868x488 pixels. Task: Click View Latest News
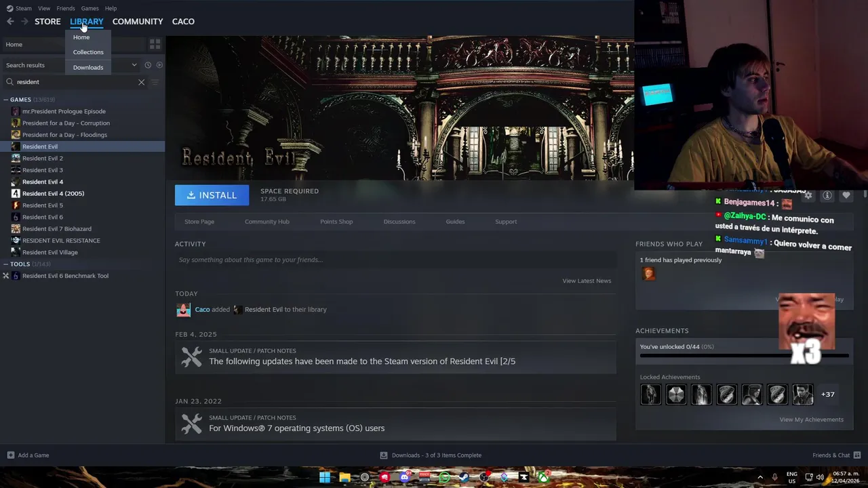tap(587, 281)
